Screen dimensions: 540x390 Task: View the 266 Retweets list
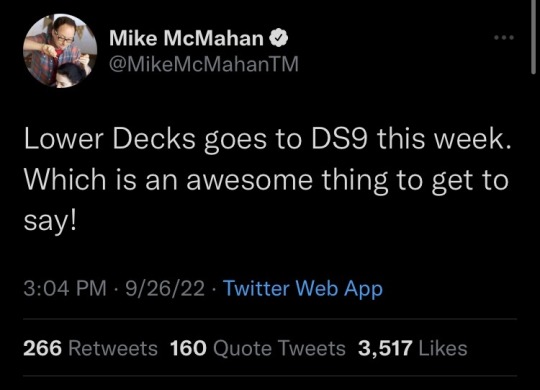90,348
